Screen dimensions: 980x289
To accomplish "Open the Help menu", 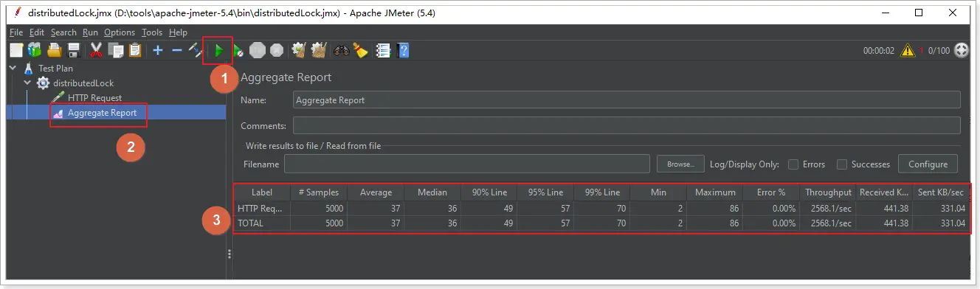I will 178,32.
